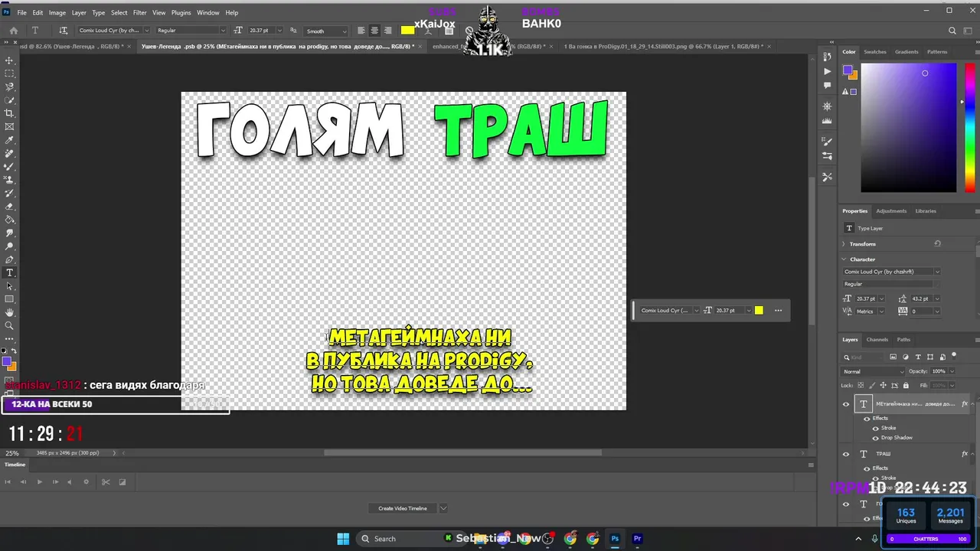
Task: Open anti-aliasing Smooth dropdown
Action: [326, 31]
